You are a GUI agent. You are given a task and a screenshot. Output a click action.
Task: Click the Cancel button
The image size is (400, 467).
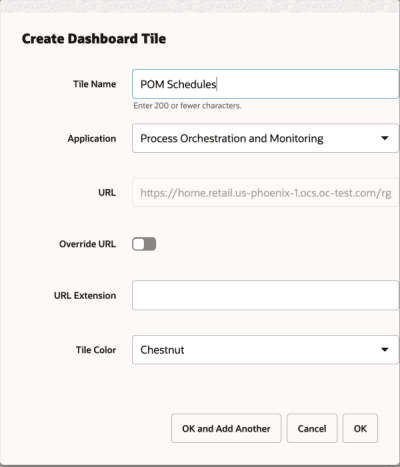tap(312, 428)
